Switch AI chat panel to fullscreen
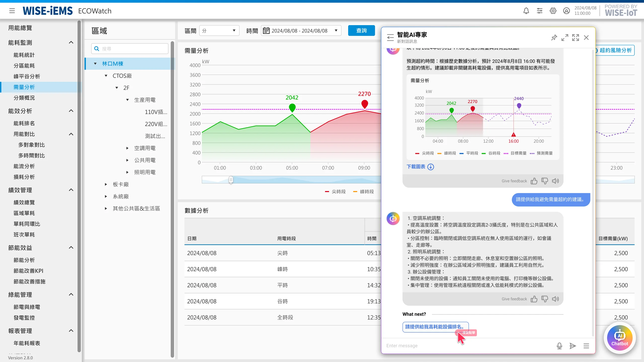 576,37
